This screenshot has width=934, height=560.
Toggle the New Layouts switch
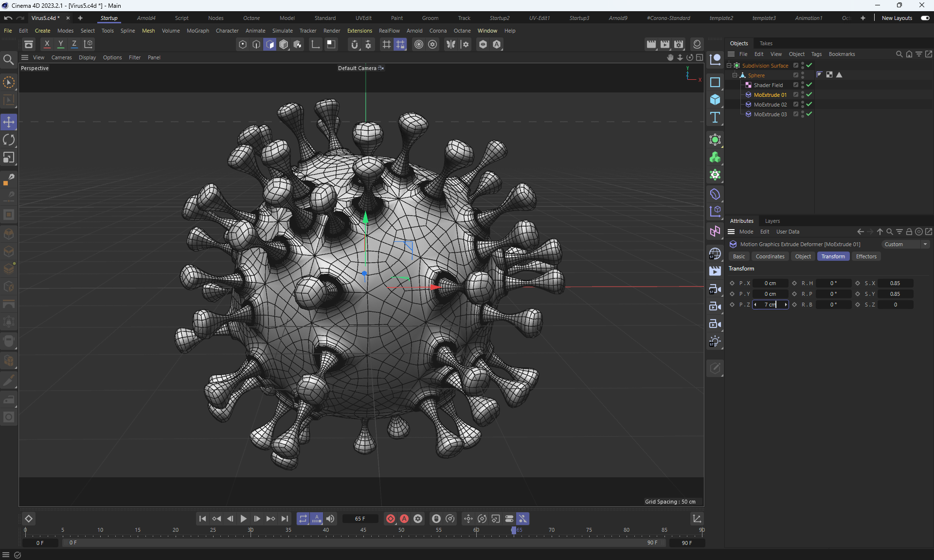[925, 18]
